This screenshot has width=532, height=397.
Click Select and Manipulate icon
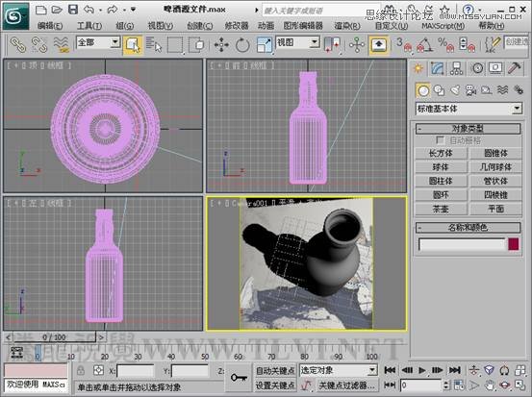[x=357, y=45]
